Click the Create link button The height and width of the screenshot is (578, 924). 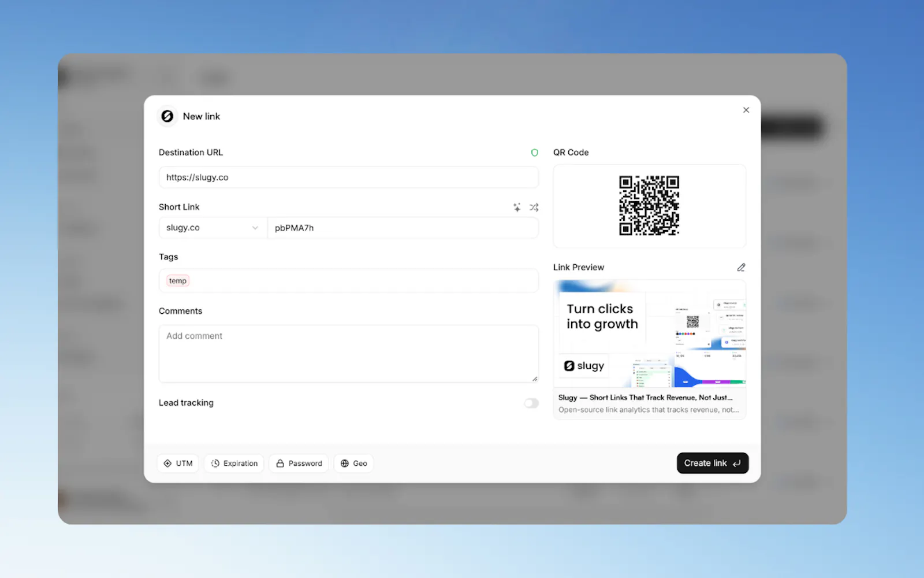pyautogui.click(x=713, y=463)
